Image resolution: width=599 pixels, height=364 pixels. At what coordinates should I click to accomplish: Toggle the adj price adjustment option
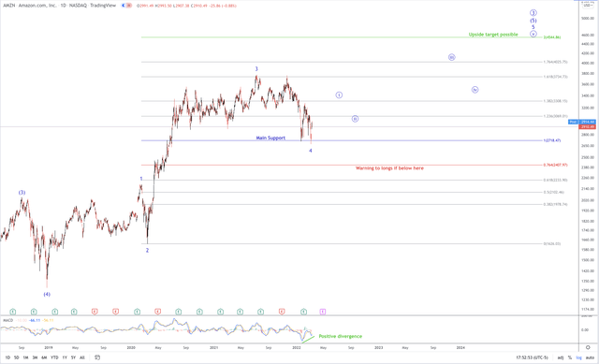560,357
